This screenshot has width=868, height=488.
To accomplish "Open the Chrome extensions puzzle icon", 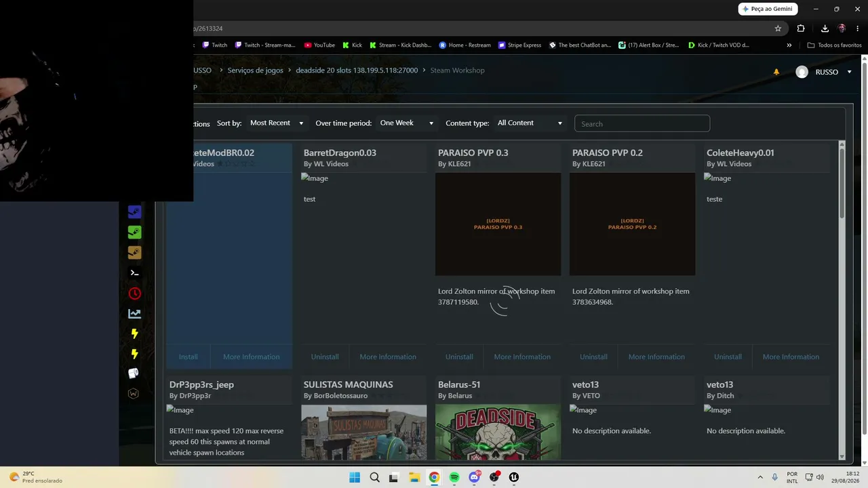I will click(801, 28).
